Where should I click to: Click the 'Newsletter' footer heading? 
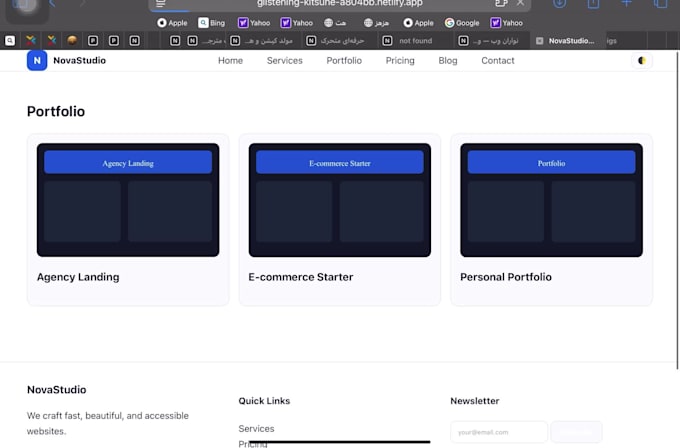click(474, 401)
